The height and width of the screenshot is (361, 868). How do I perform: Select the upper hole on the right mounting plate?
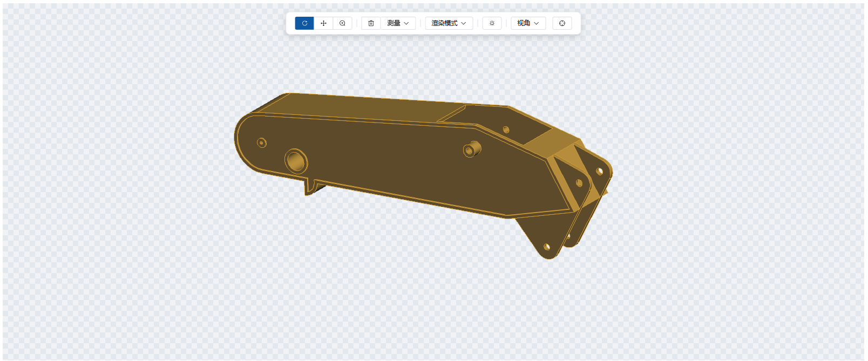[599, 171]
